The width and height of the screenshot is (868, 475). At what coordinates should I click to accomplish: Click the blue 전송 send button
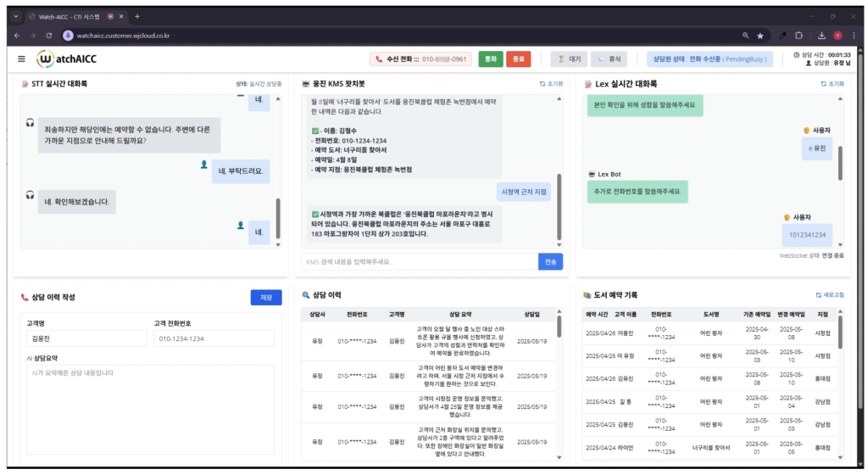click(x=550, y=262)
